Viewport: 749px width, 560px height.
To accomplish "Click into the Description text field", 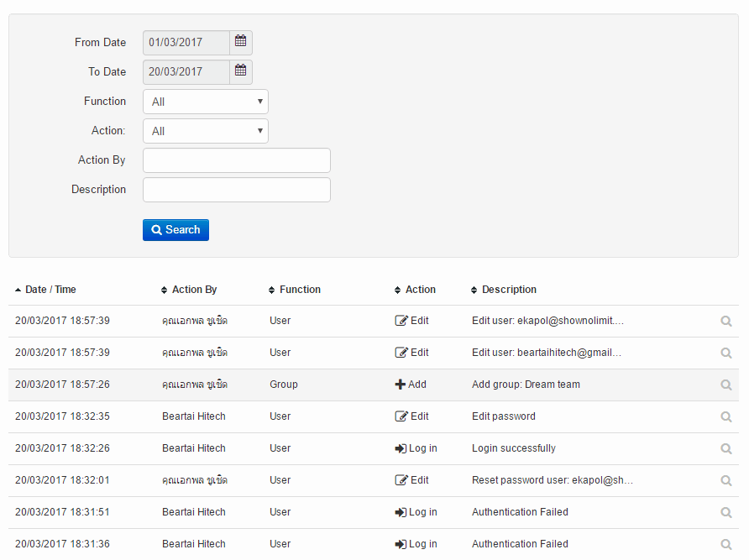I will tap(237, 190).
